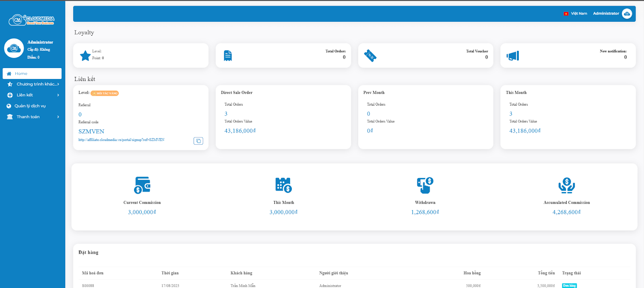Click the Thời gian column header
The image size is (644, 288).
(170, 273)
